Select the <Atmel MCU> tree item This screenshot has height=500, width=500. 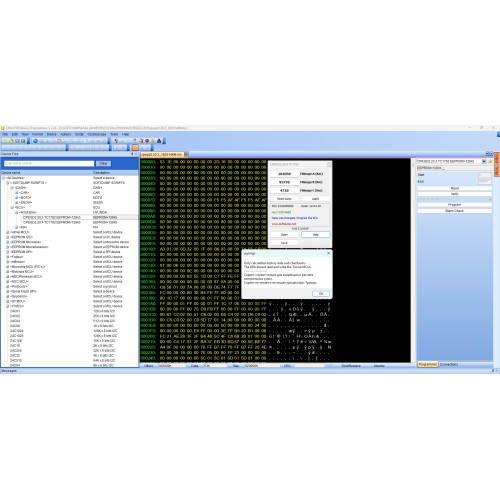coord(20,232)
